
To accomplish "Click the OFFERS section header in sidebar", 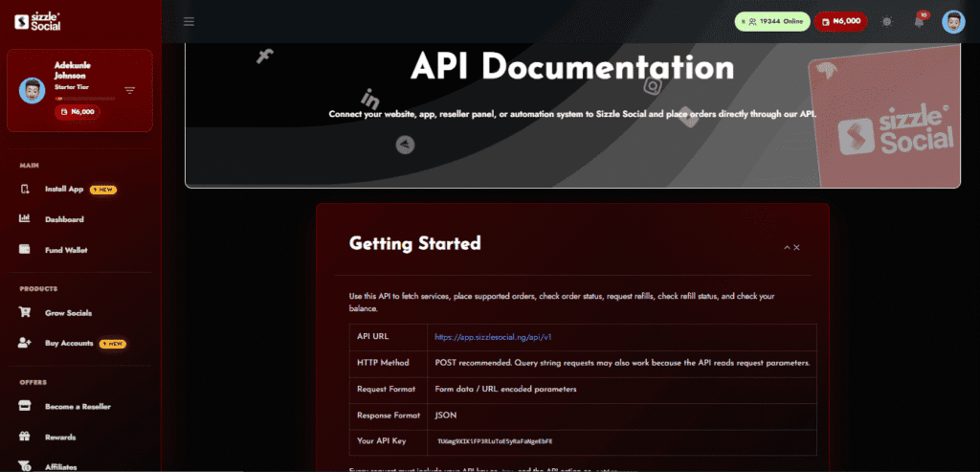I will 33,382.
